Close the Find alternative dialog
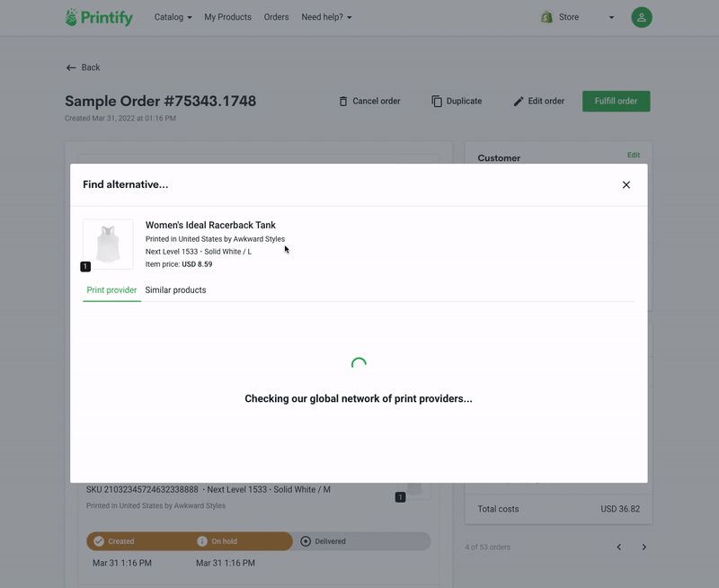 point(626,185)
